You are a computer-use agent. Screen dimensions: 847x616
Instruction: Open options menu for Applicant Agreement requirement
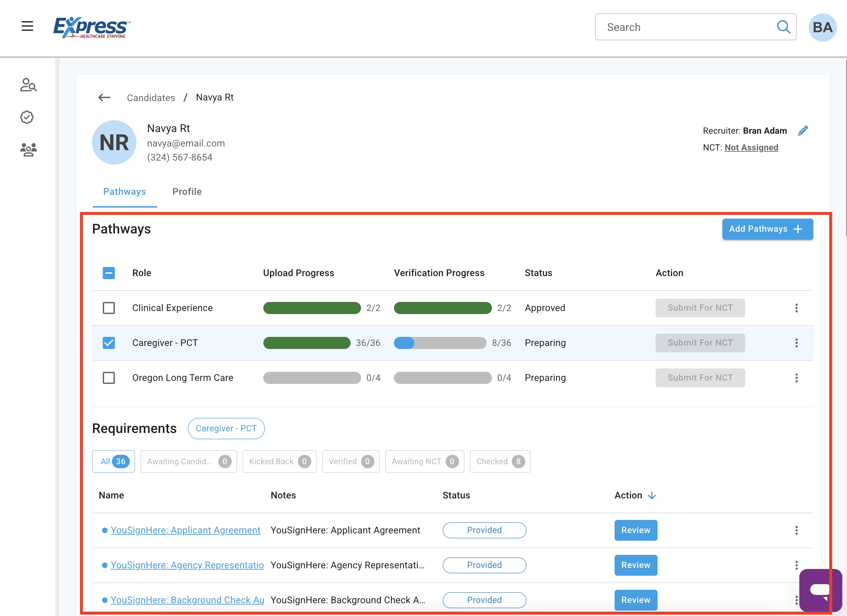click(x=796, y=530)
